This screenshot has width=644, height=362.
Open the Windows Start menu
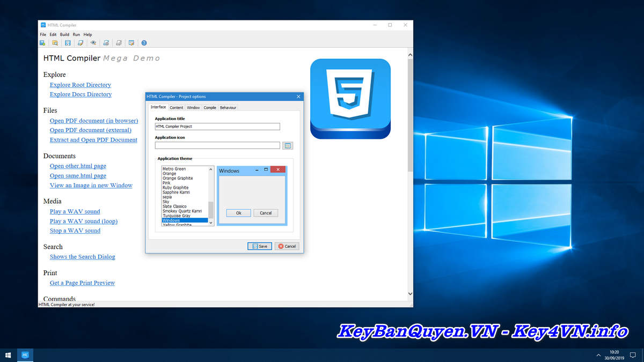8,355
